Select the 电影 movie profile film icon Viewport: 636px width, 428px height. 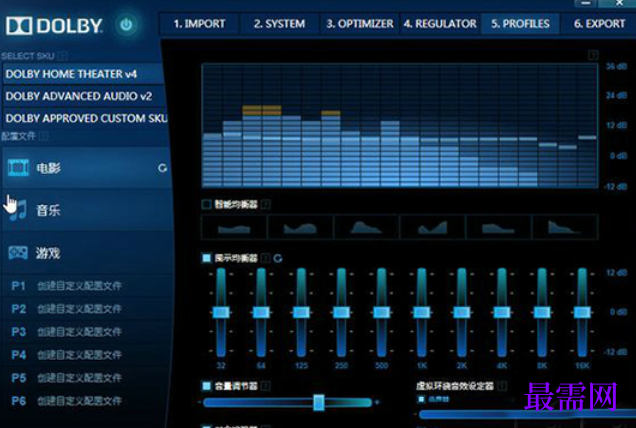(x=18, y=168)
